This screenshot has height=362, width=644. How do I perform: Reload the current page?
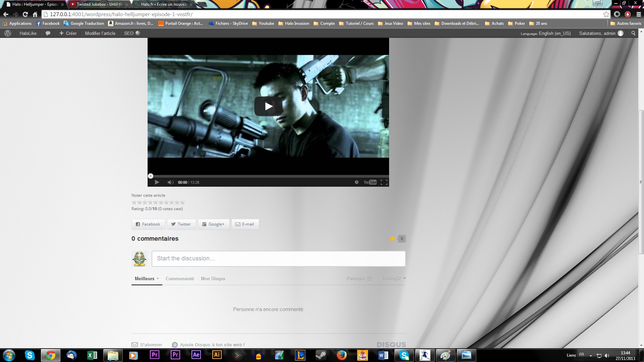click(x=25, y=14)
